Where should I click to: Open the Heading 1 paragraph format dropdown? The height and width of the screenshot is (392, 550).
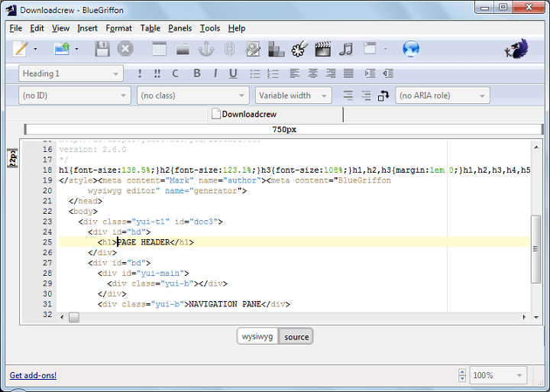[71, 73]
